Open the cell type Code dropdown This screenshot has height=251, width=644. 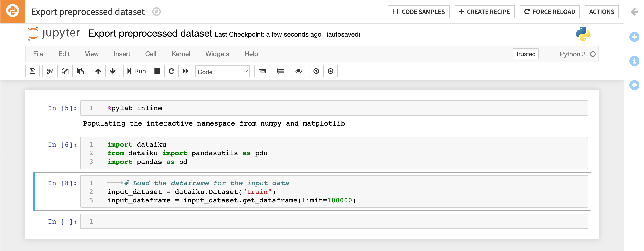point(222,72)
